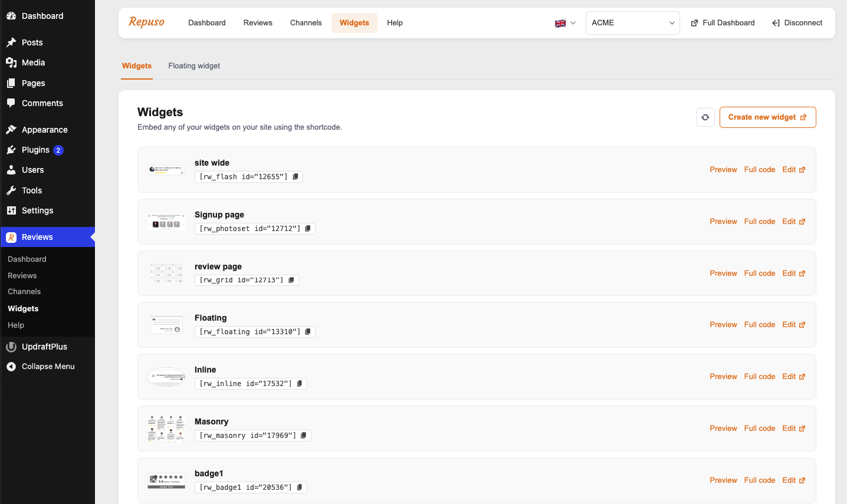The width and height of the screenshot is (847, 504).
Task: Click the Masonry widget thumbnail
Action: point(166,429)
